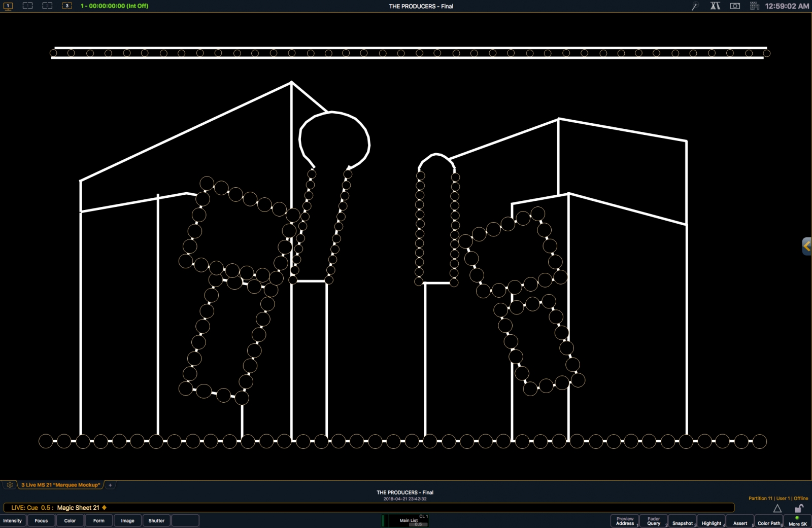The height and width of the screenshot is (528, 812).
Task: Open the Form parameter category
Action: point(99,521)
